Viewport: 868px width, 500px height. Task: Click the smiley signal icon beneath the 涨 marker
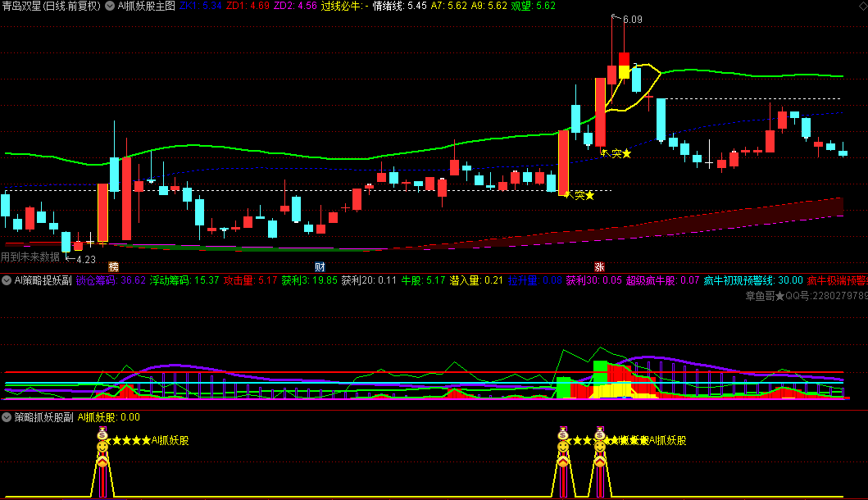pyautogui.click(x=600, y=446)
